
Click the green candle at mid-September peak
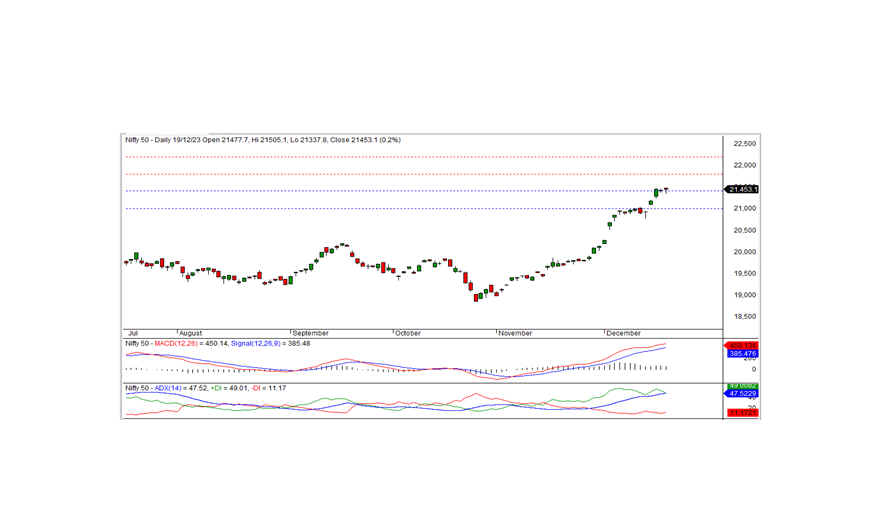(343, 245)
